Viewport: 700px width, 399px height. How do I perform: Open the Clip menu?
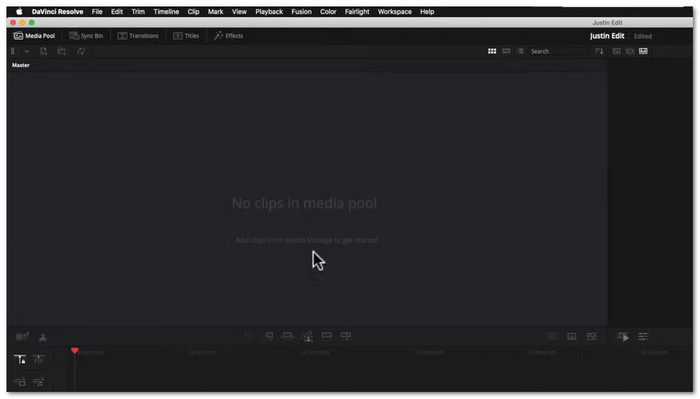coord(193,12)
